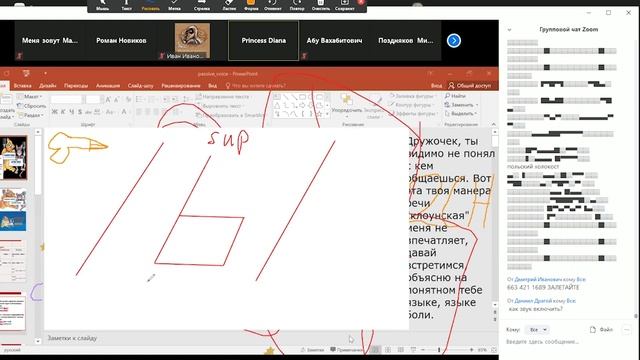Toggle italic К formatting

pyautogui.click(x=63, y=111)
